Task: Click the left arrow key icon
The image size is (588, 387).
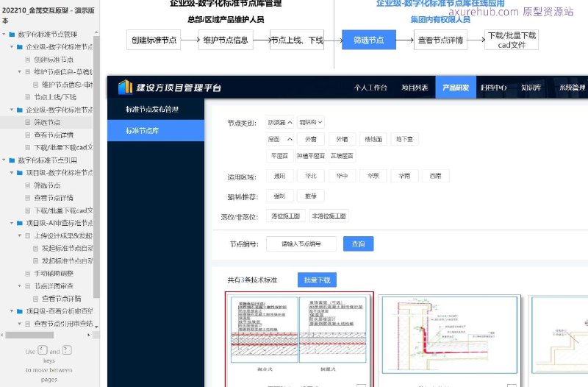Action: tap(43, 351)
